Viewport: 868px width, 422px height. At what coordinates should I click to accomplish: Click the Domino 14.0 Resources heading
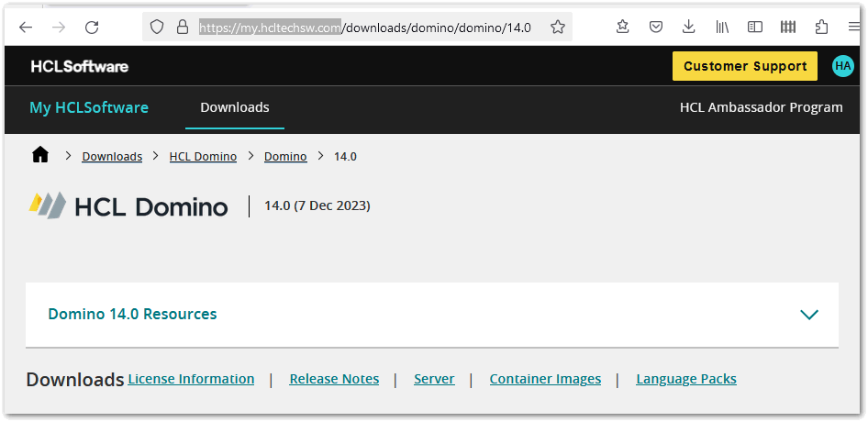[132, 314]
